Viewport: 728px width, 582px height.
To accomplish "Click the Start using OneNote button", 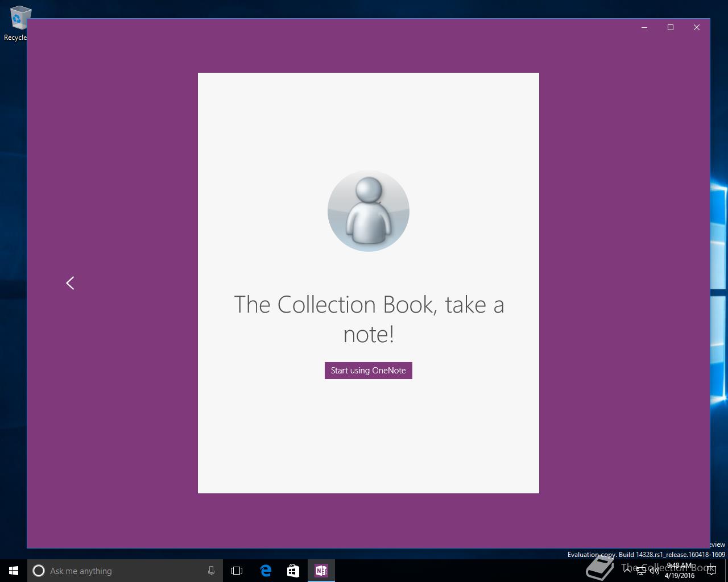I will click(368, 371).
